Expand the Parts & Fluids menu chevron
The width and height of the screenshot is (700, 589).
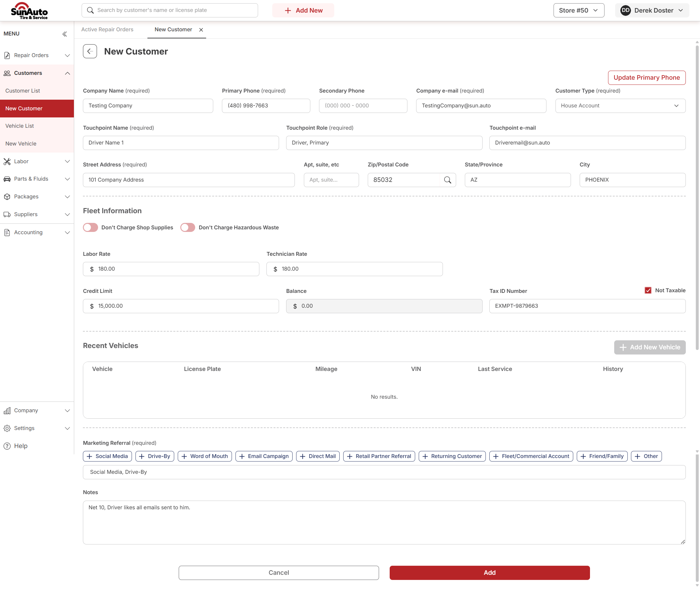(x=67, y=179)
